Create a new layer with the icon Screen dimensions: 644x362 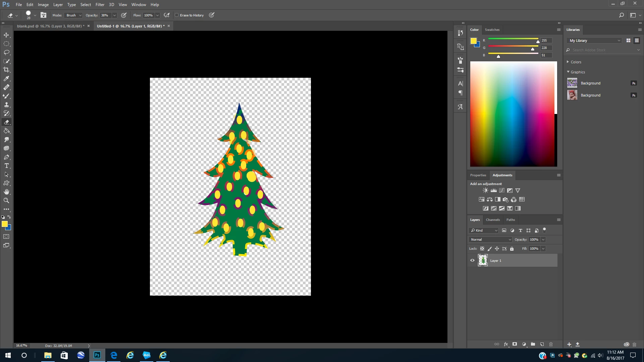[x=542, y=344]
